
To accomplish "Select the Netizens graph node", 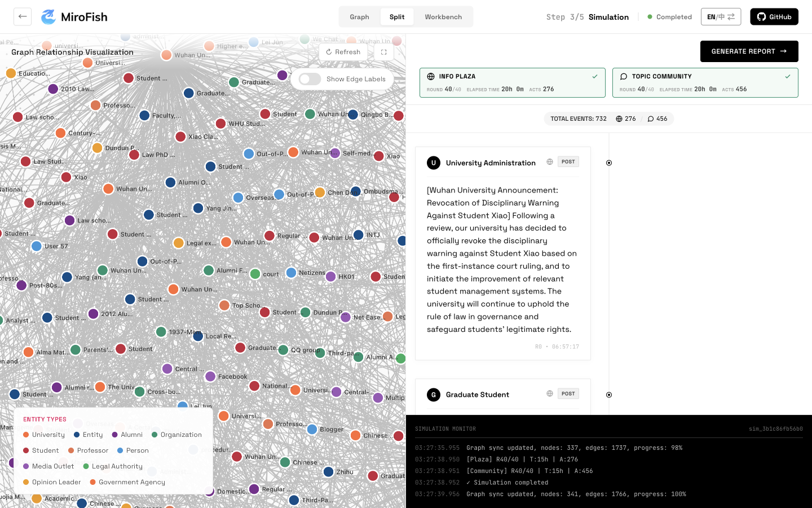I will [x=291, y=273].
